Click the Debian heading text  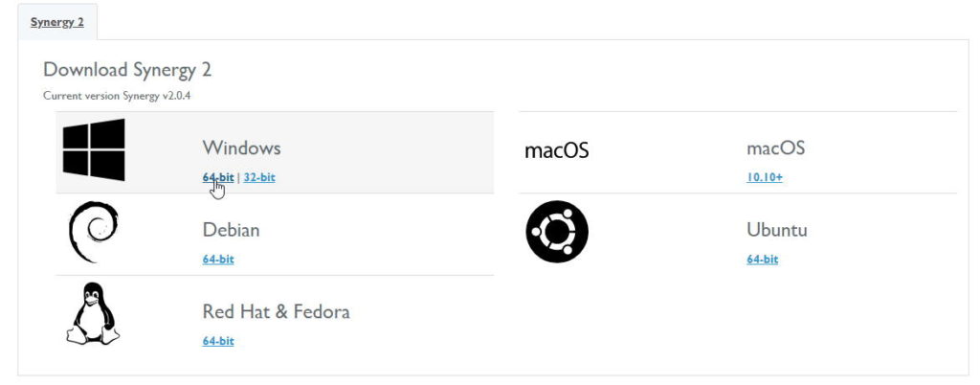pyautogui.click(x=232, y=230)
